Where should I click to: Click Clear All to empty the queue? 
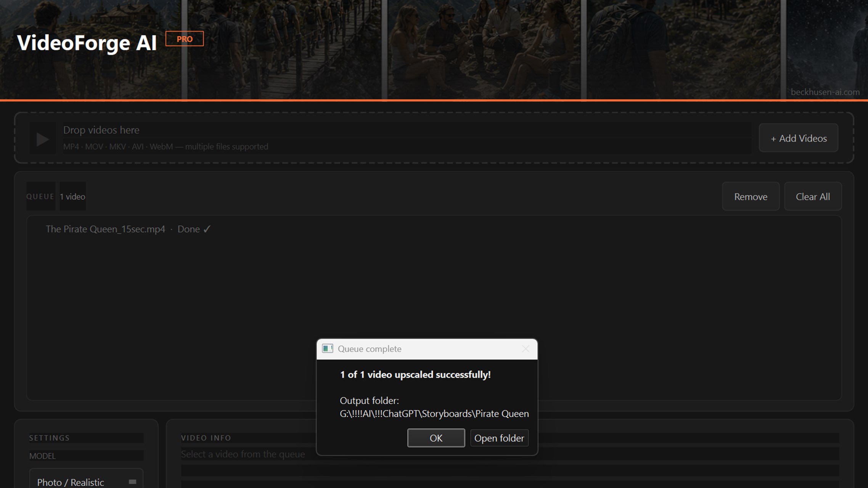pos(813,196)
